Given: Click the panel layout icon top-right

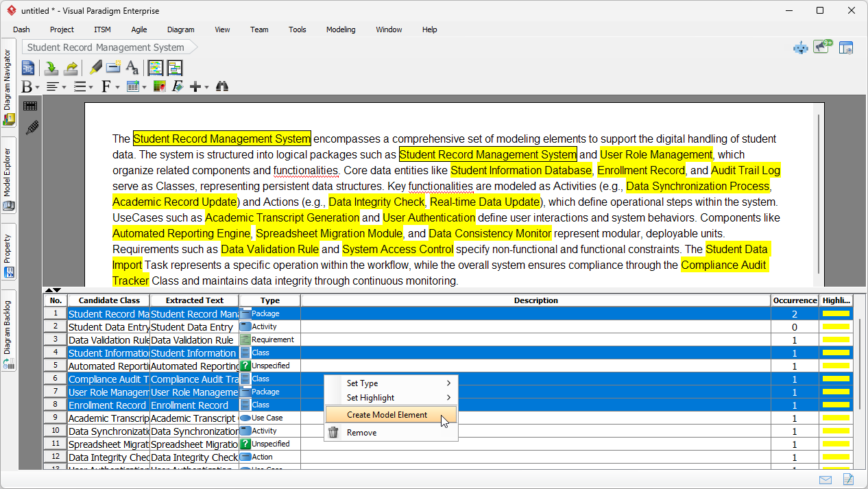Looking at the screenshot, I should tap(846, 47).
